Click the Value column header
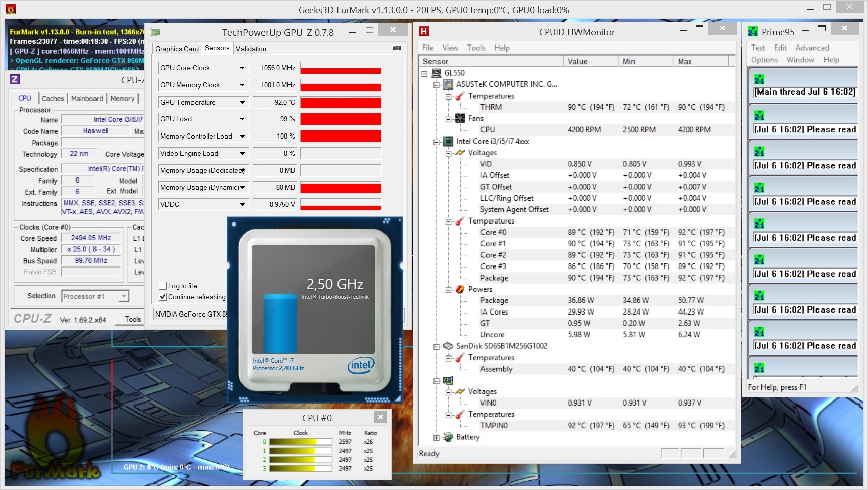Viewport: 868px width, 490px height. (591, 61)
